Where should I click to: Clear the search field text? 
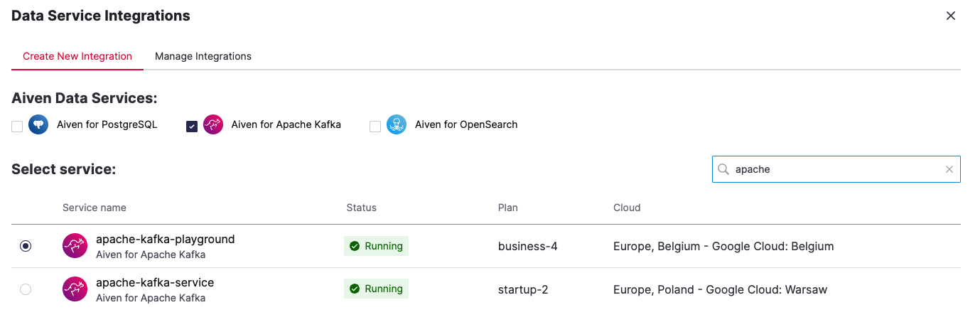(949, 169)
